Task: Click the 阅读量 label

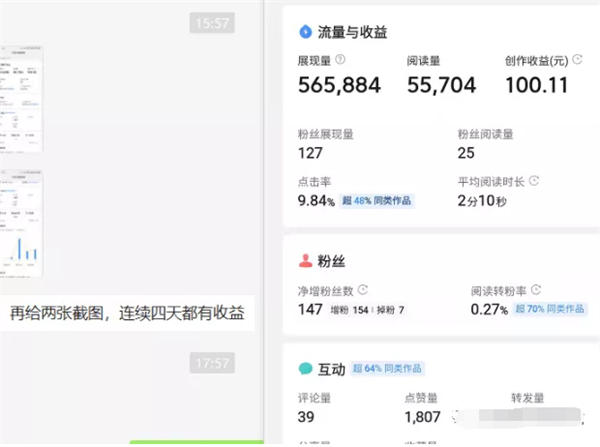Action: 423,60
